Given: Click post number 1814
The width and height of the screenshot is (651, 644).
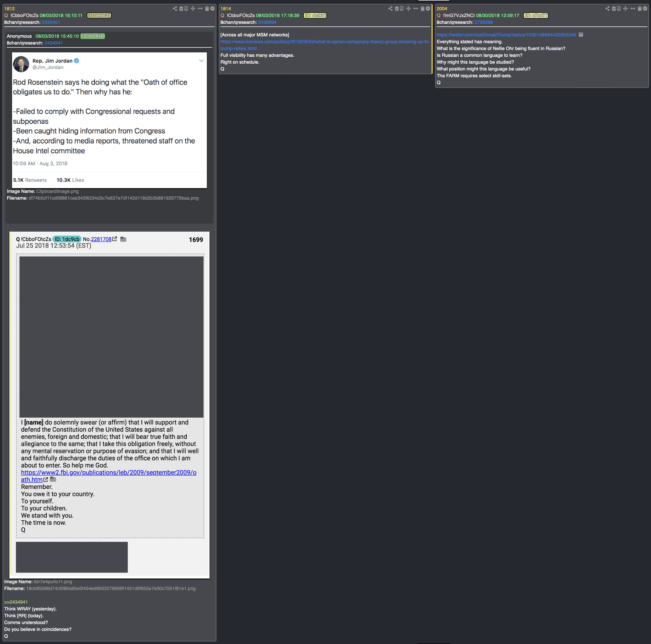Looking at the screenshot, I should click(226, 8).
